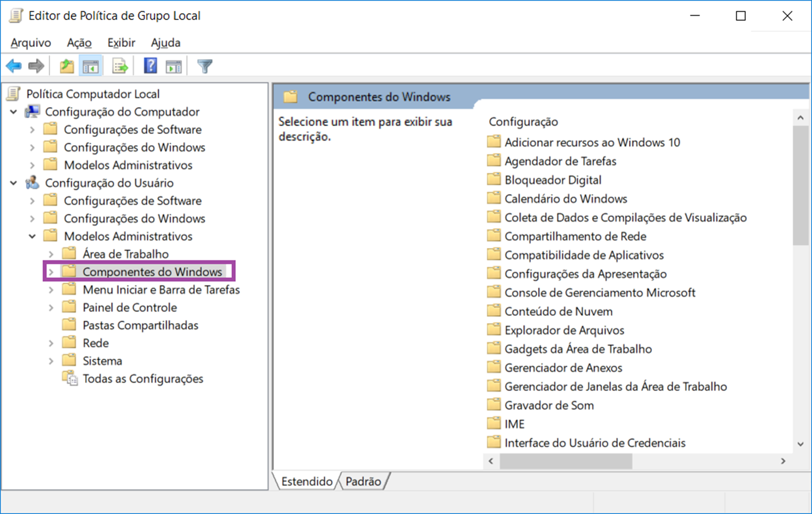Screen dimensions: 812x514
Task: Click the Forward arrow toolbar icon
Action: click(x=36, y=66)
